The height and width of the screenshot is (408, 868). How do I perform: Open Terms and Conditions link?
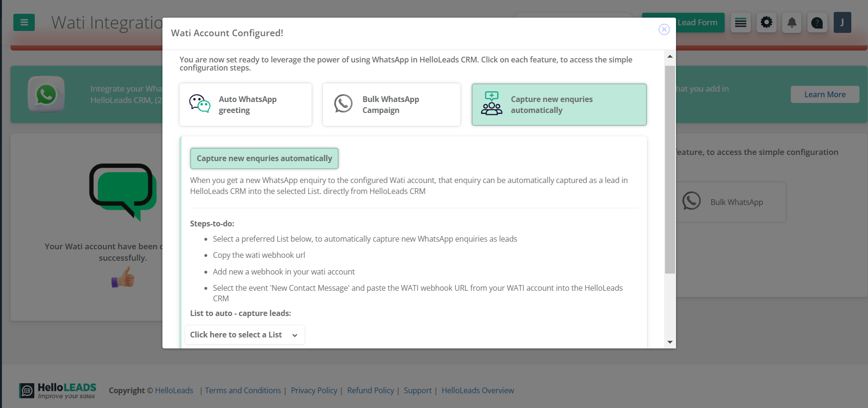[x=243, y=390]
